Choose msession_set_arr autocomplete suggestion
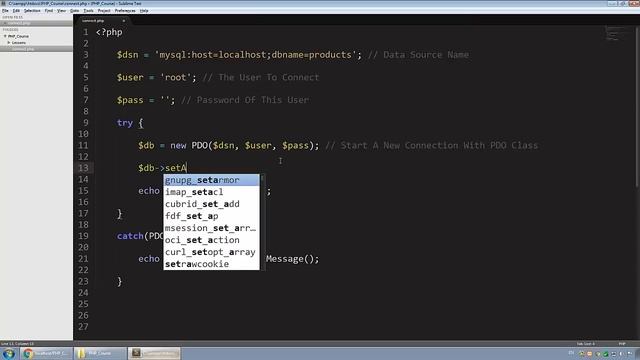This screenshot has height=360, width=640. pos(211,228)
